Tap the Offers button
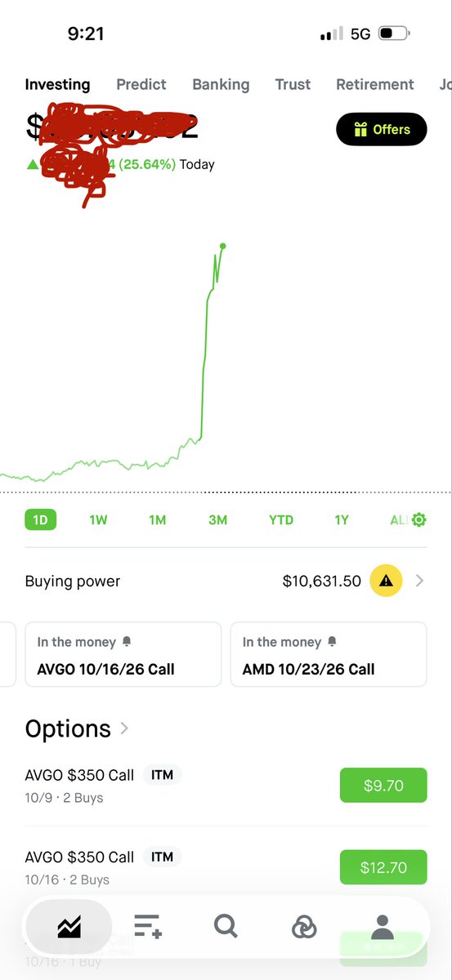 [x=382, y=129]
